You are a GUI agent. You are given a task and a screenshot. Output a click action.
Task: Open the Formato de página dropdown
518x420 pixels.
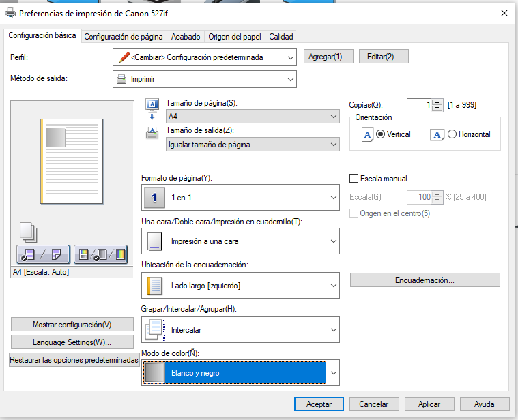240,198
